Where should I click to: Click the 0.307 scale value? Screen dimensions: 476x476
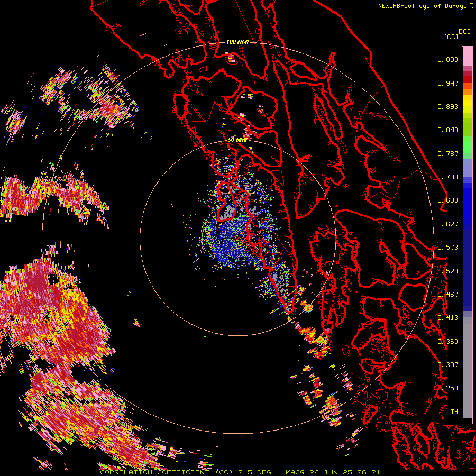pos(448,365)
